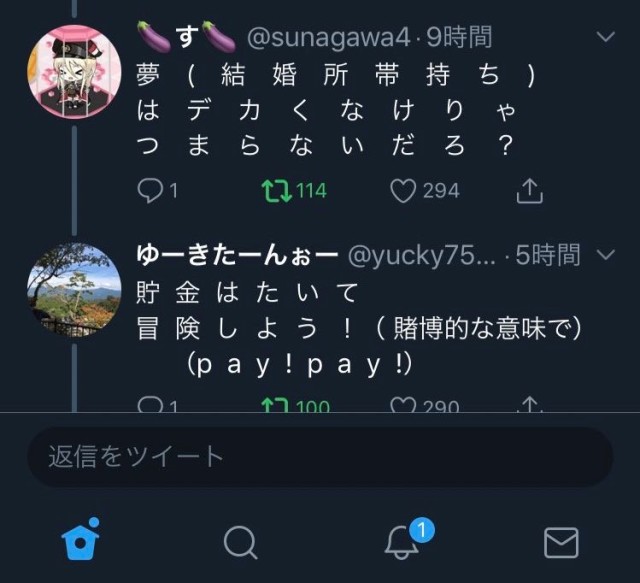Toggle retweet on tweet with 100 retweets
Viewport: 640px width, 583px height.
(276, 405)
